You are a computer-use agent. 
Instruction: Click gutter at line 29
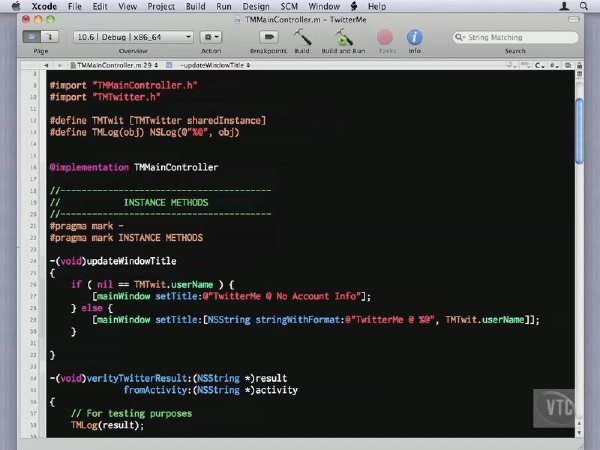[33, 320]
